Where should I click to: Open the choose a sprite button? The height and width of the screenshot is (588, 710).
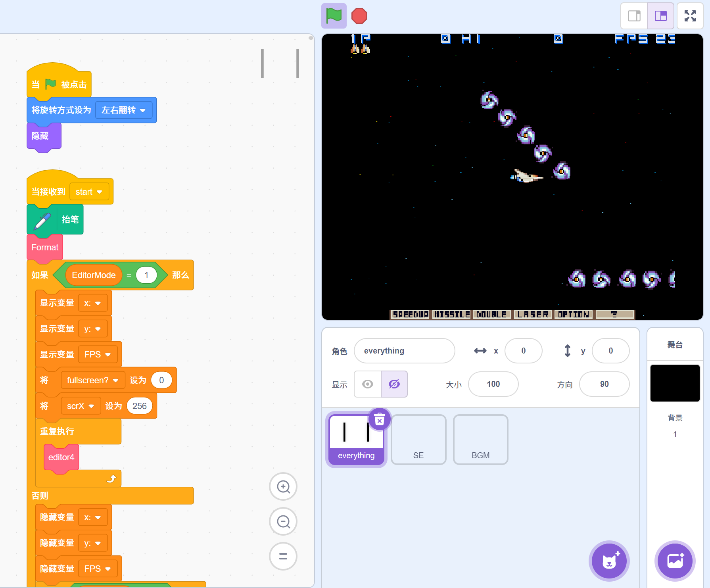click(609, 561)
